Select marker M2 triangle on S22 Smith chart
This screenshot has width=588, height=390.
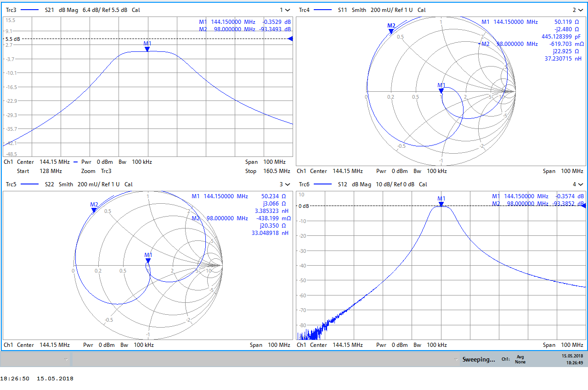pos(94,210)
